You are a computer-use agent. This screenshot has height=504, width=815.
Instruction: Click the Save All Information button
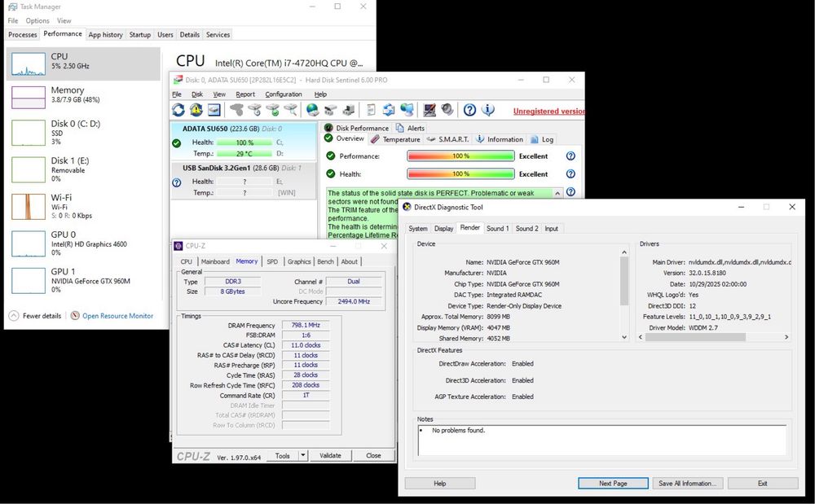687,484
